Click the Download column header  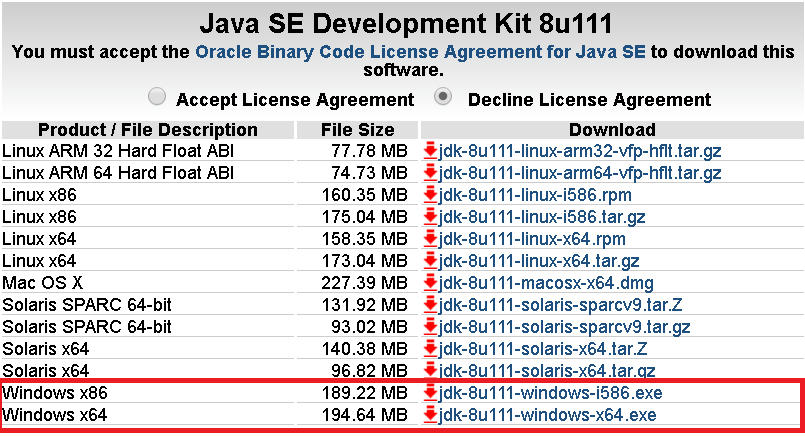(x=612, y=130)
